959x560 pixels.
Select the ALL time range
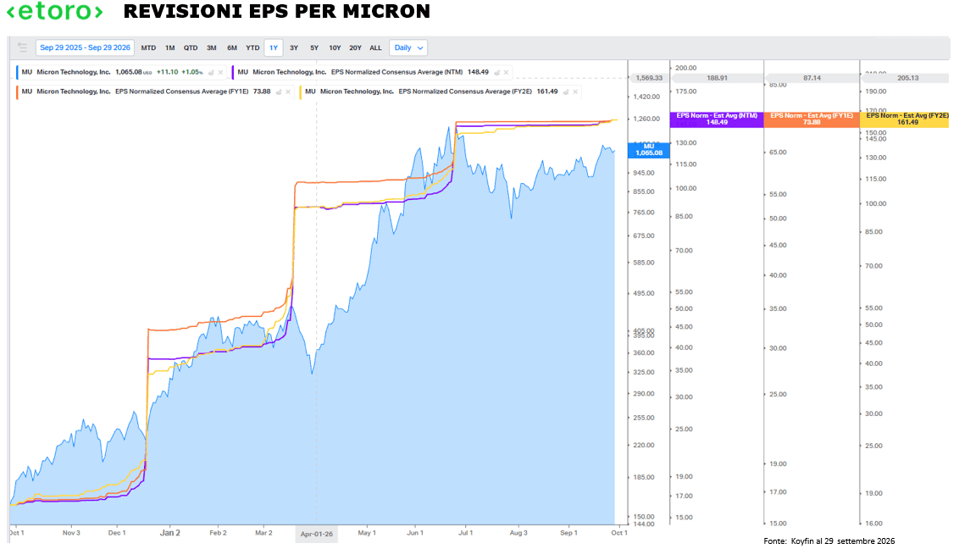pyautogui.click(x=375, y=47)
